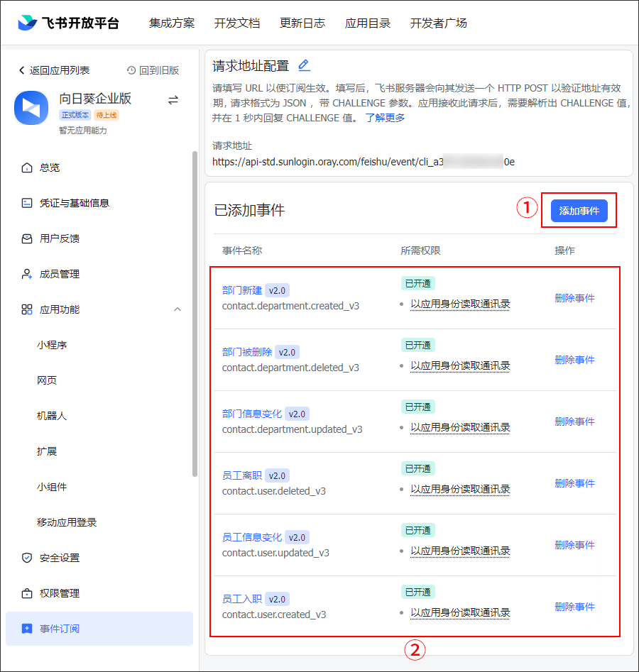Open the 开发文档 top menu
Screen dimensions: 639x672
click(237, 23)
